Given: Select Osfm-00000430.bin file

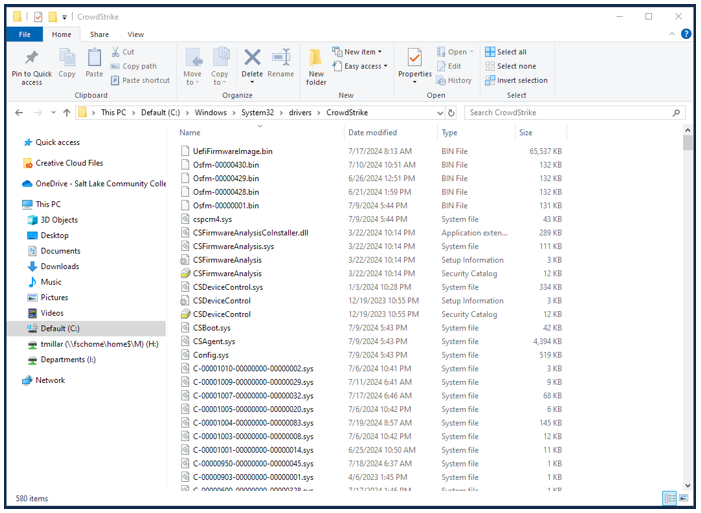Looking at the screenshot, I should [x=226, y=165].
